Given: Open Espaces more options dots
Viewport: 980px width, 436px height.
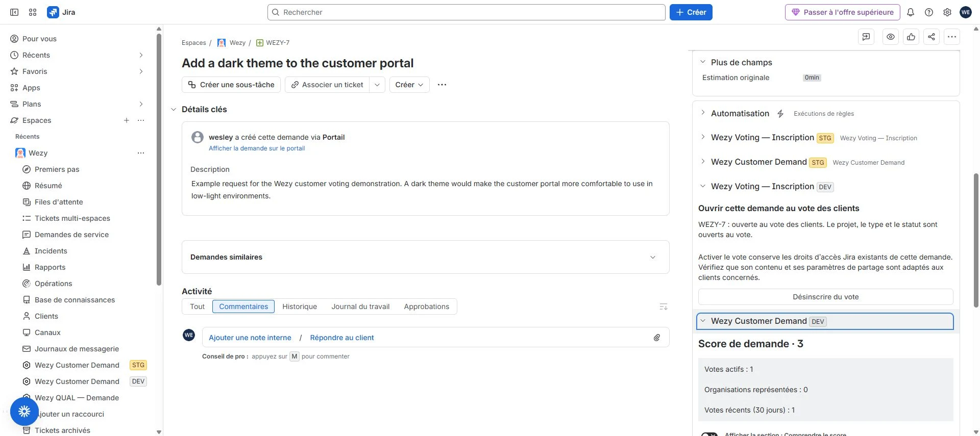Looking at the screenshot, I should 141,120.
